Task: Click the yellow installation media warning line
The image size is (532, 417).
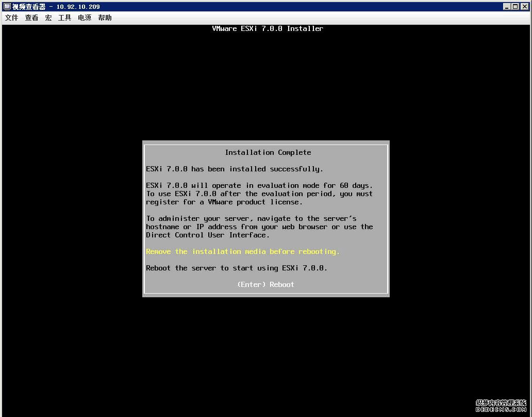Action: tap(242, 251)
